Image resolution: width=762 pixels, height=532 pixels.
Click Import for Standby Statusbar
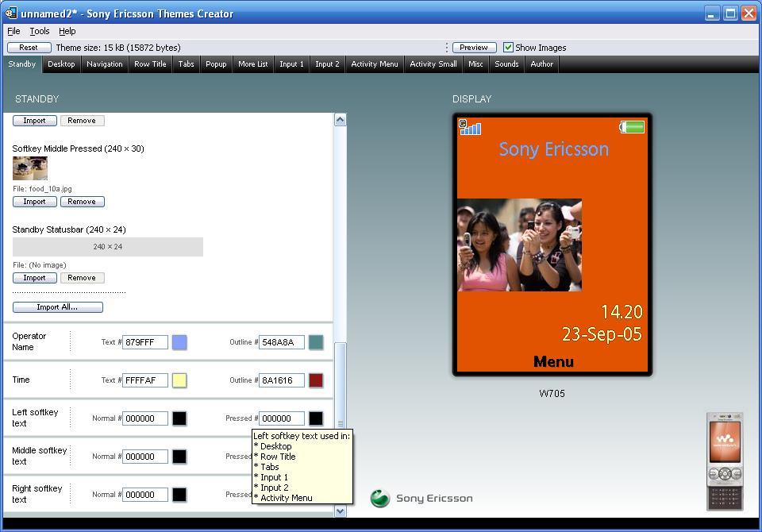[x=34, y=278]
